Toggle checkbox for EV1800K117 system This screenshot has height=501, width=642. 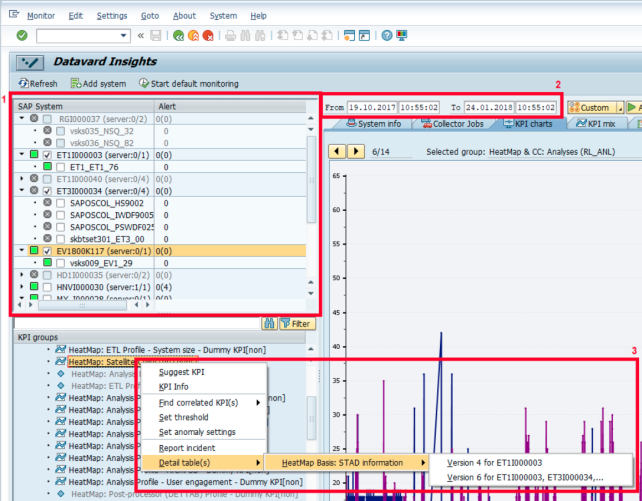coord(47,251)
